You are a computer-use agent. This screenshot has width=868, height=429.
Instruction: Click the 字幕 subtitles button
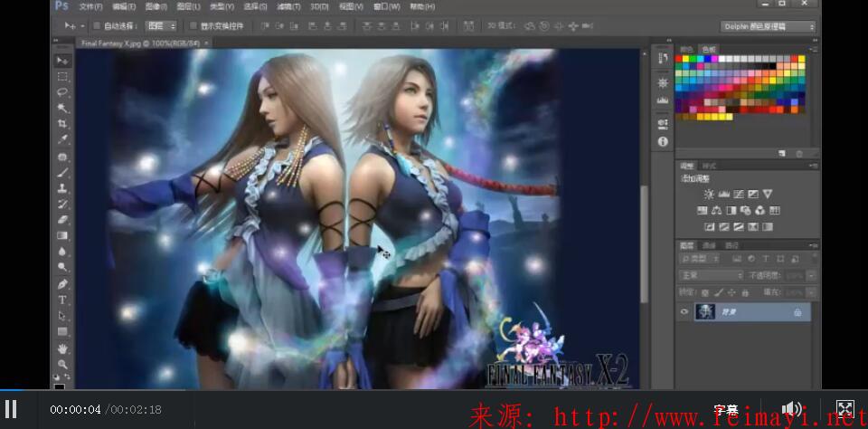726,410
